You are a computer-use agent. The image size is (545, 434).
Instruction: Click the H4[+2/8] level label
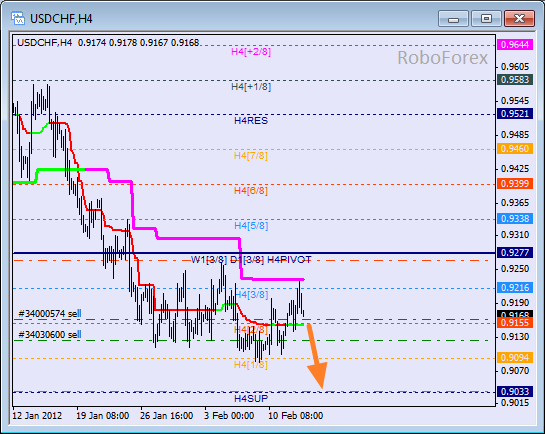click(x=251, y=52)
